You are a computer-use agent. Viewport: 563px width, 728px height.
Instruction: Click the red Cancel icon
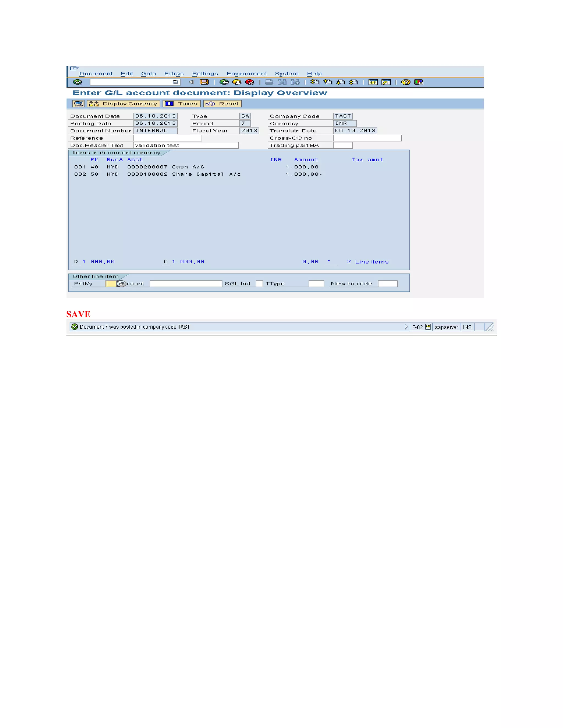pyautogui.click(x=250, y=82)
